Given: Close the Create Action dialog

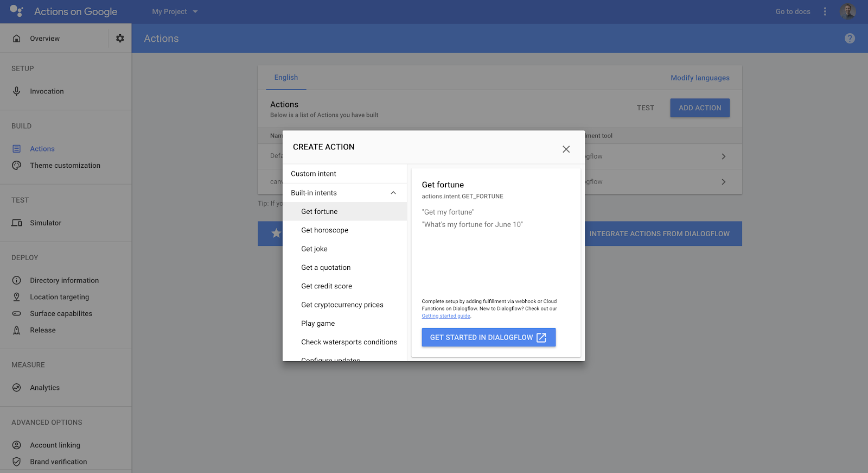Looking at the screenshot, I should 566,149.
